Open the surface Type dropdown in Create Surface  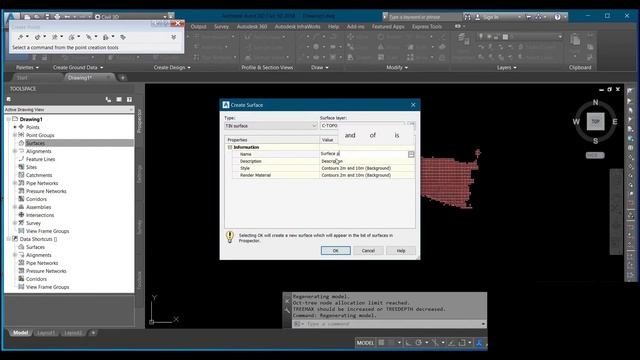coord(271,126)
